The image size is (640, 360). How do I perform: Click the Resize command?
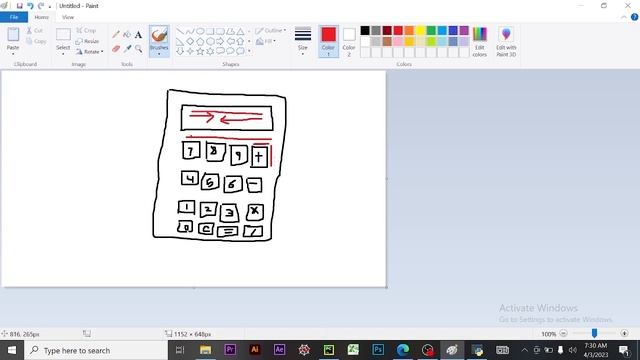(x=87, y=41)
